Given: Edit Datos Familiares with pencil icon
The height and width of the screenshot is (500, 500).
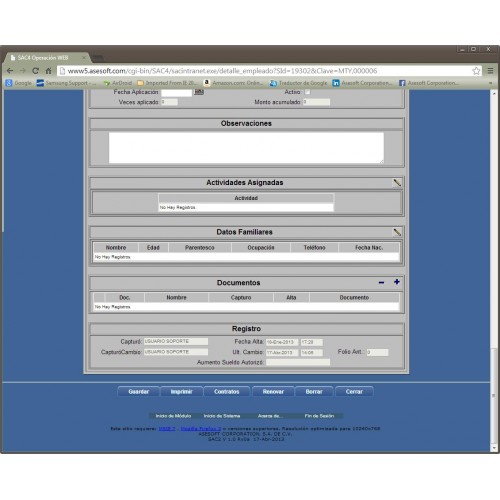Looking at the screenshot, I should (x=397, y=232).
